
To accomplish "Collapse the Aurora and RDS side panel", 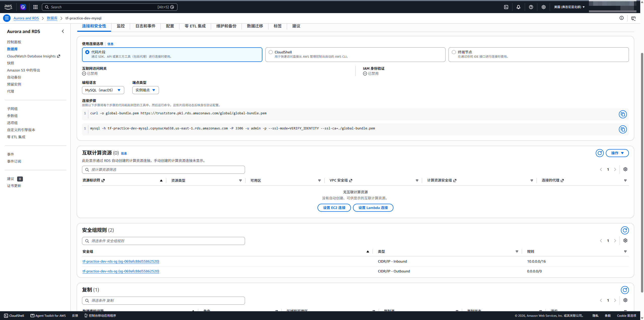I will point(63,31).
